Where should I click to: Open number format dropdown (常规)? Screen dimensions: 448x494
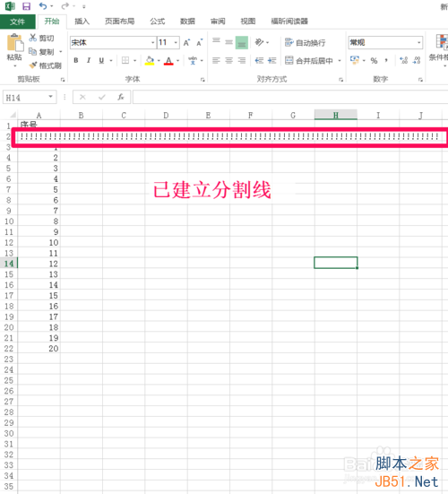[x=419, y=42]
